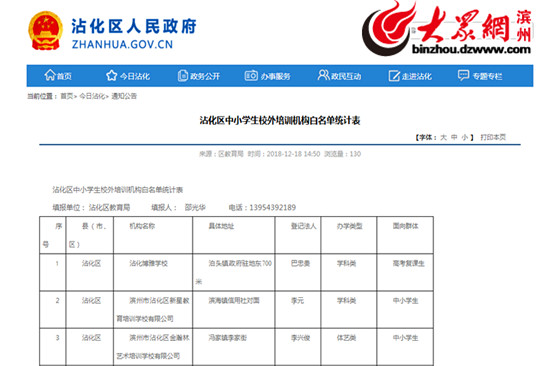Open the 走进沾化 menu item
The image size is (550, 366).
[417, 76]
